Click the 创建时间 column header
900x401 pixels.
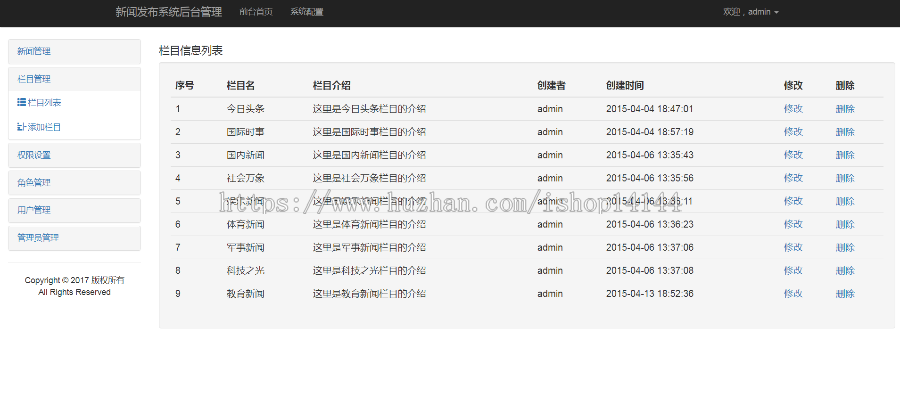[x=625, y=85]
